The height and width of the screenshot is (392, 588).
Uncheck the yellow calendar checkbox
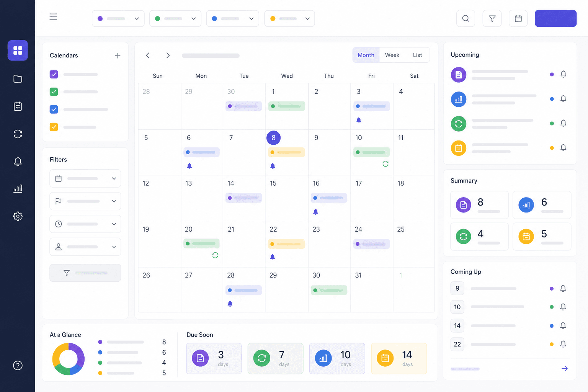pos(54,127)
